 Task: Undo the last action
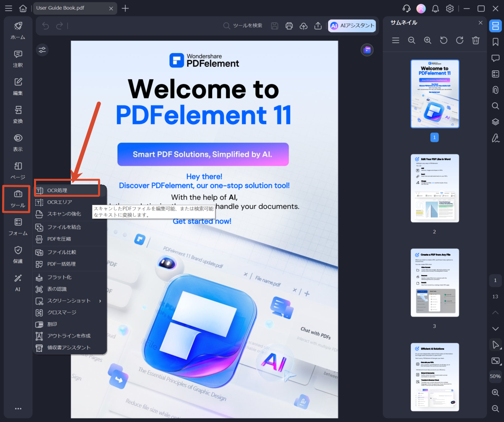(x=46, y=26)
